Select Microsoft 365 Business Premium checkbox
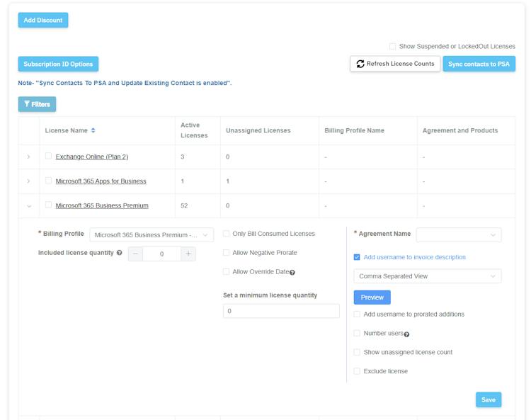 tap(48, 205)
